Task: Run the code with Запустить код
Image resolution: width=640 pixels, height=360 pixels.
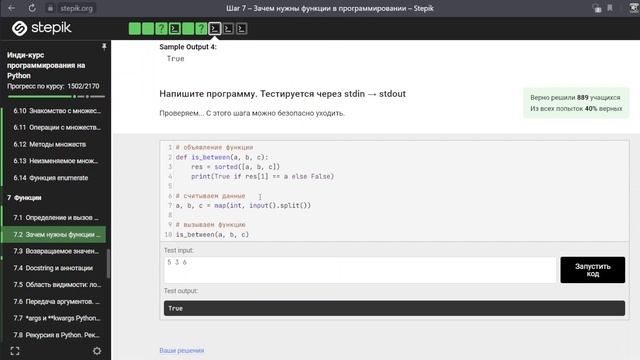Action: (593, 270)
